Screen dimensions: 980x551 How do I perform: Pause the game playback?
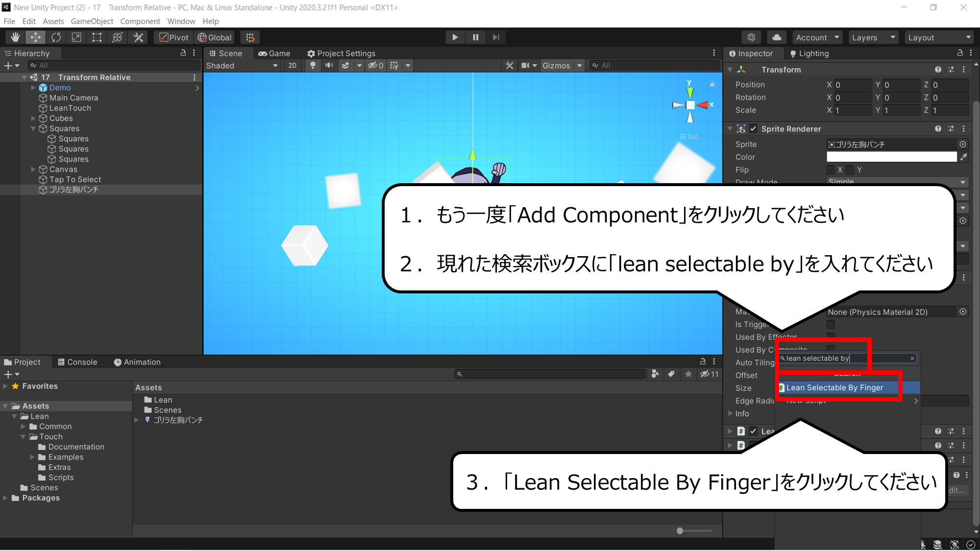475,37
